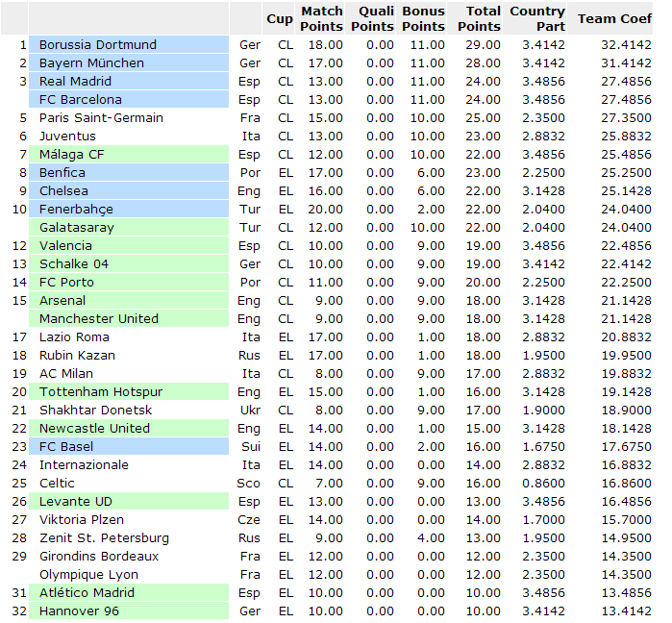Select Rubin Kazan in the list

(x=77, y=356)
